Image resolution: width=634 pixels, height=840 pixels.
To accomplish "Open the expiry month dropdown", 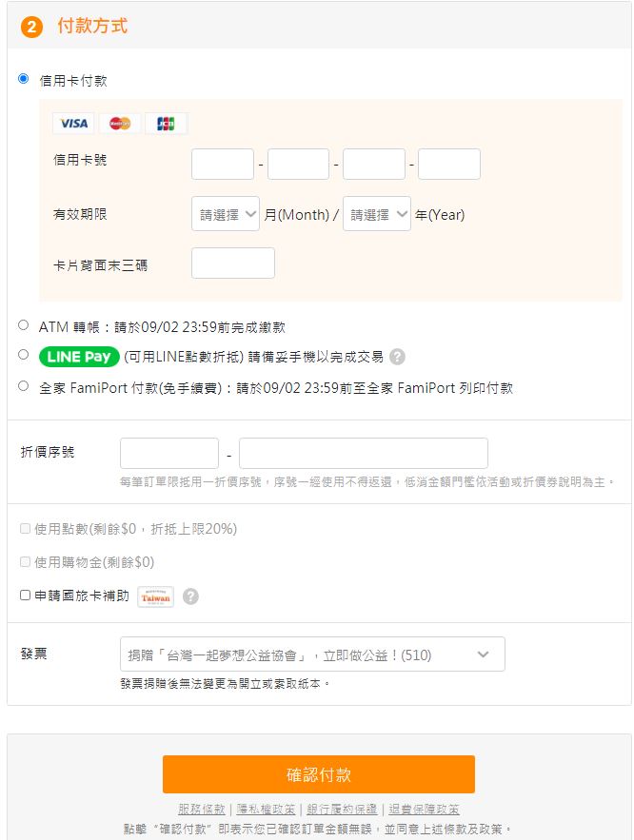I will click(x=226, y=214).
